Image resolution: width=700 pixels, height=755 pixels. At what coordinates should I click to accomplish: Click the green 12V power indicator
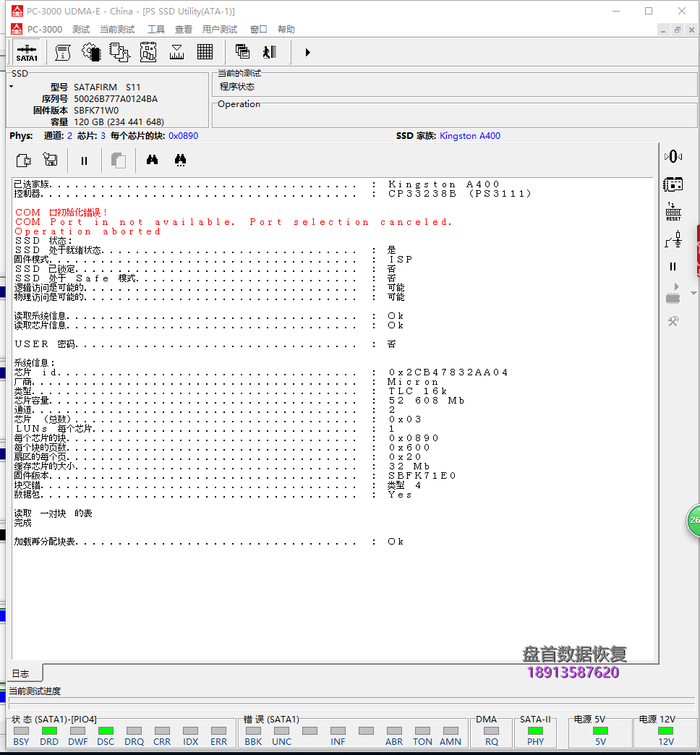[666, 731]
